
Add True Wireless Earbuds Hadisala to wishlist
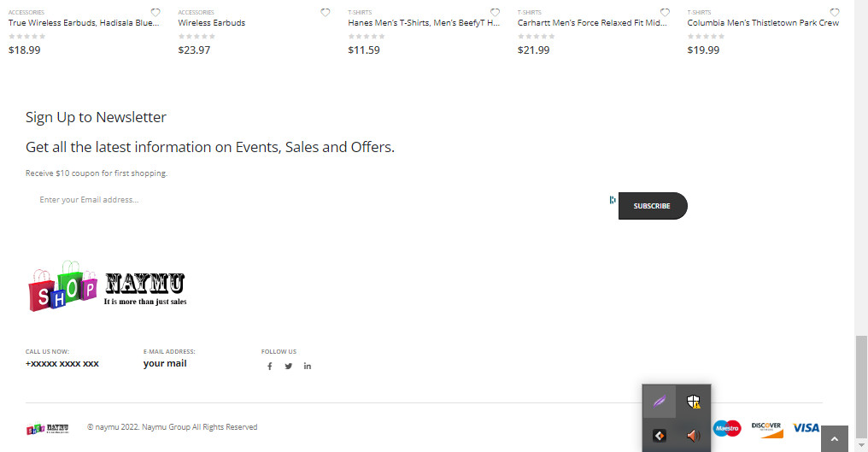pyautogui.click(x=155, y=12)
